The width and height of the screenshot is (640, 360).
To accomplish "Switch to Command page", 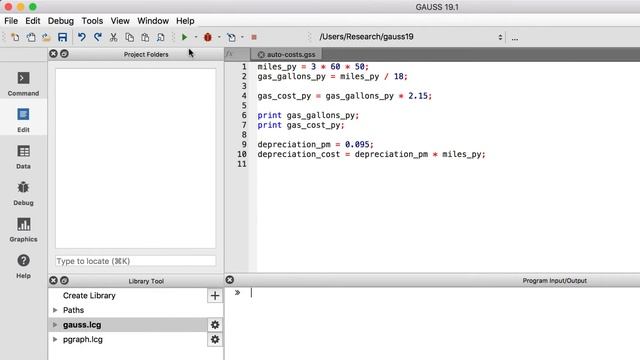I will pyautogui.click(x=23, y=84).
